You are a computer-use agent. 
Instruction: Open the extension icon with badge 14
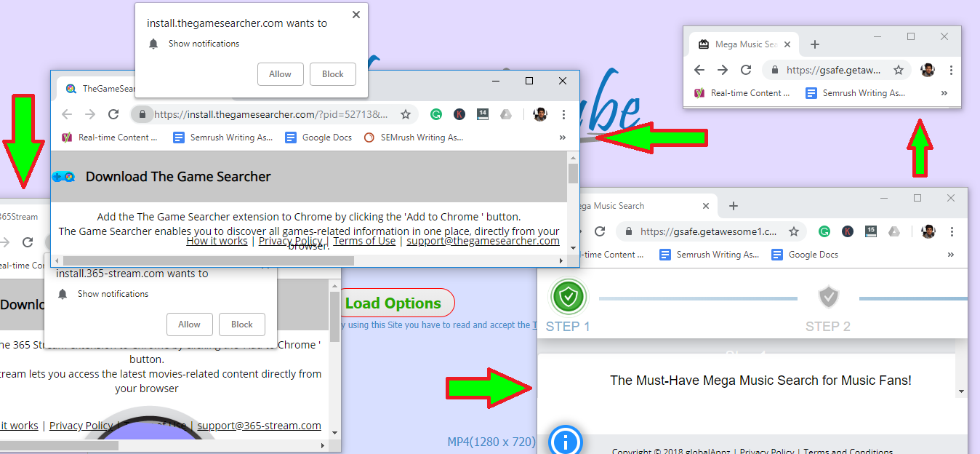click(483, 114)
